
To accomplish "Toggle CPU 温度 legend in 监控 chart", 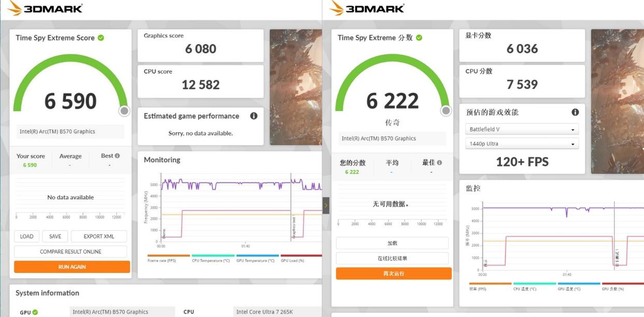I will (535, 286).
